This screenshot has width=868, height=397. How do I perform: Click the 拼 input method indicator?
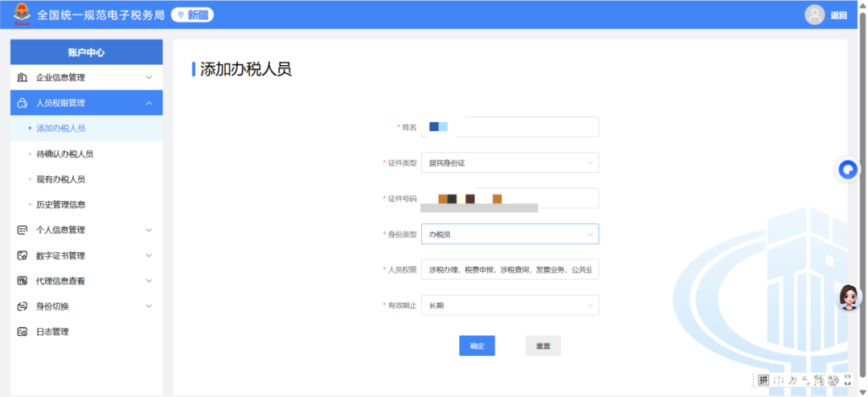coord(764,380)
